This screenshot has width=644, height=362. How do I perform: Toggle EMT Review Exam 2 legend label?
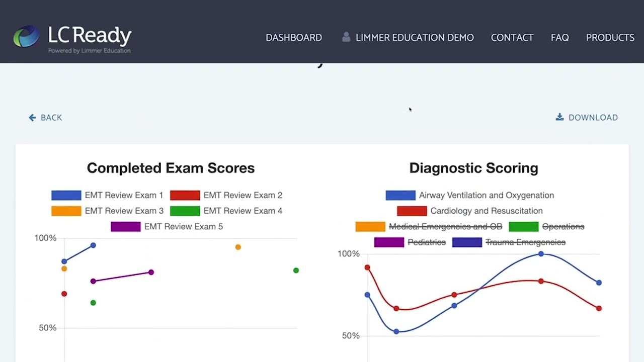[x=243, y=195]
